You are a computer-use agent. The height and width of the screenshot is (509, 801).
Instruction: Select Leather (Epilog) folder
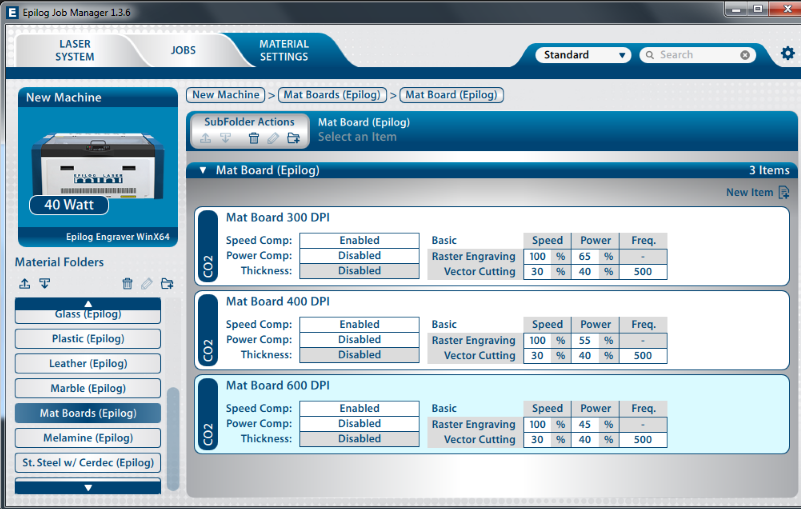tap(88, 363)
